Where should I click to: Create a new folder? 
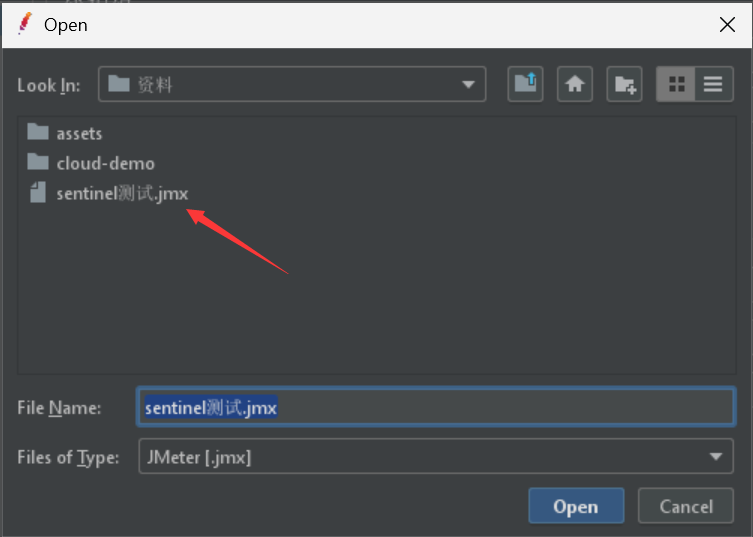point(624,84)
